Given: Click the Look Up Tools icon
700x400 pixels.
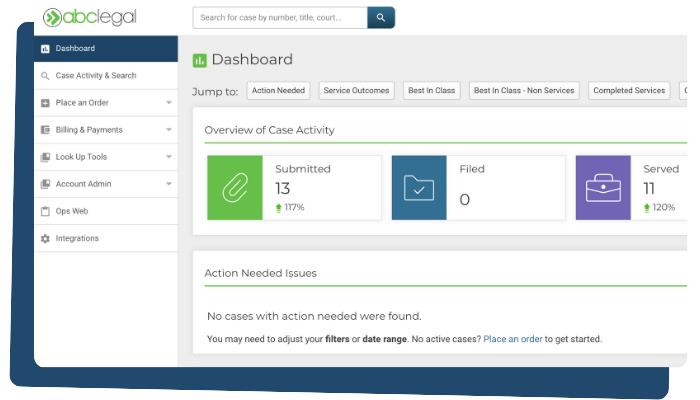Looking at the screenshot, I should pos(45,157).
